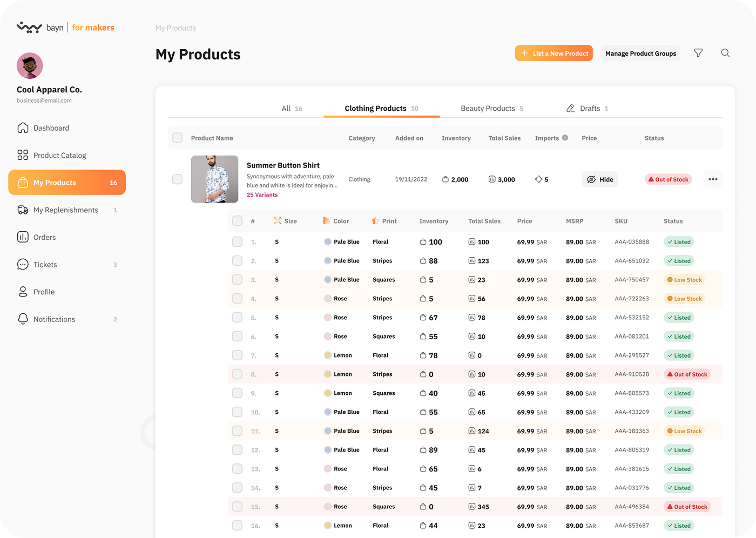The width and height of the screenshot is (756, 538).
Task: Click the Lemon color dot in row 7
Action: pyautogui.click(x=328, y=355)
